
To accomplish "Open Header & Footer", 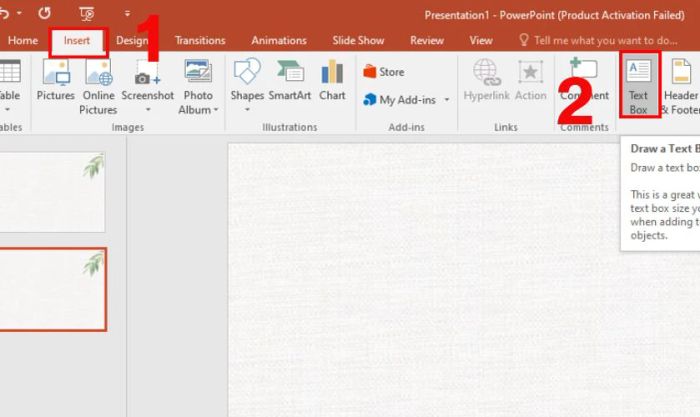I will click(x=681, y=87).
